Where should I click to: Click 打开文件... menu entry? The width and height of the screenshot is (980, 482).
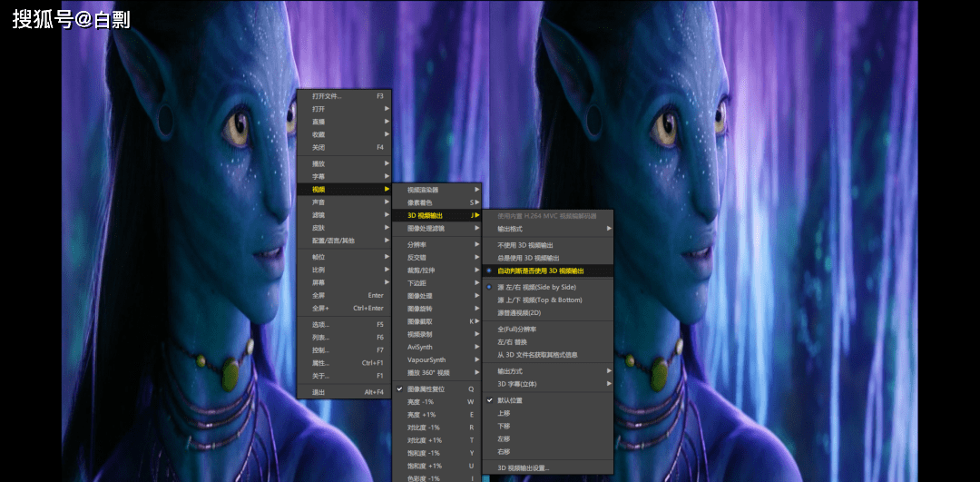pyautogui.click(x=344, y=96)
